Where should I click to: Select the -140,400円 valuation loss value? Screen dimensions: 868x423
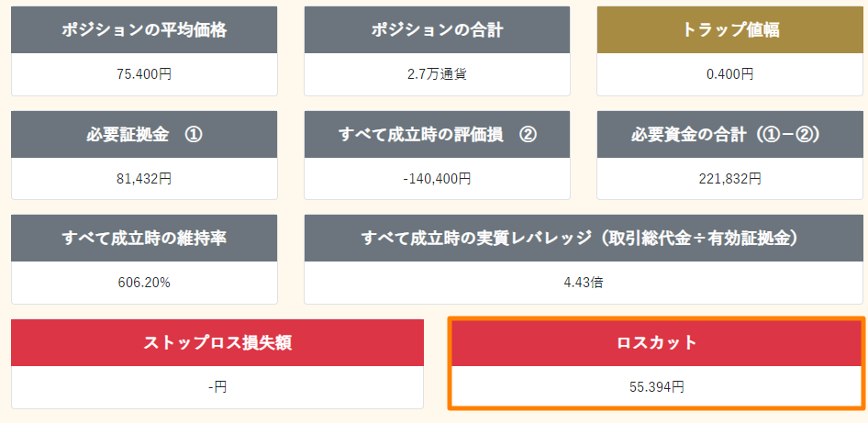click(437, 178)
